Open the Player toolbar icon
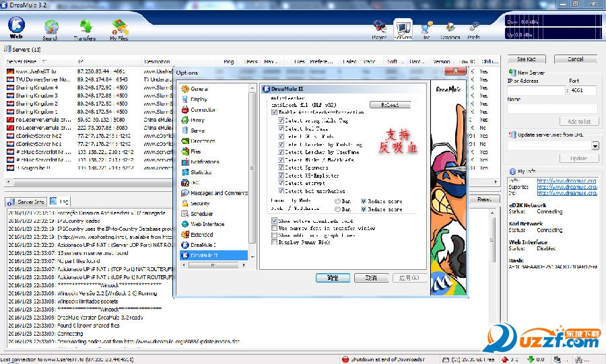Image resolution: width=606 pixels, height=364 pixels. coord(380,30)
